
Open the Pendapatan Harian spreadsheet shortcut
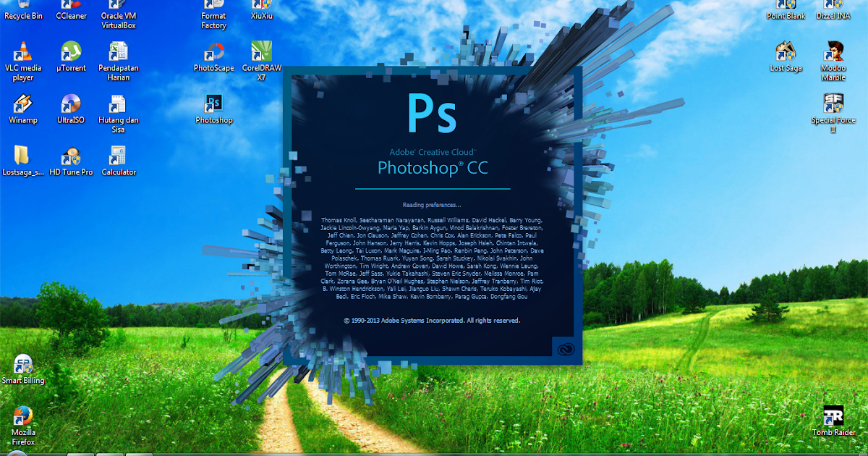click(119, 62)
